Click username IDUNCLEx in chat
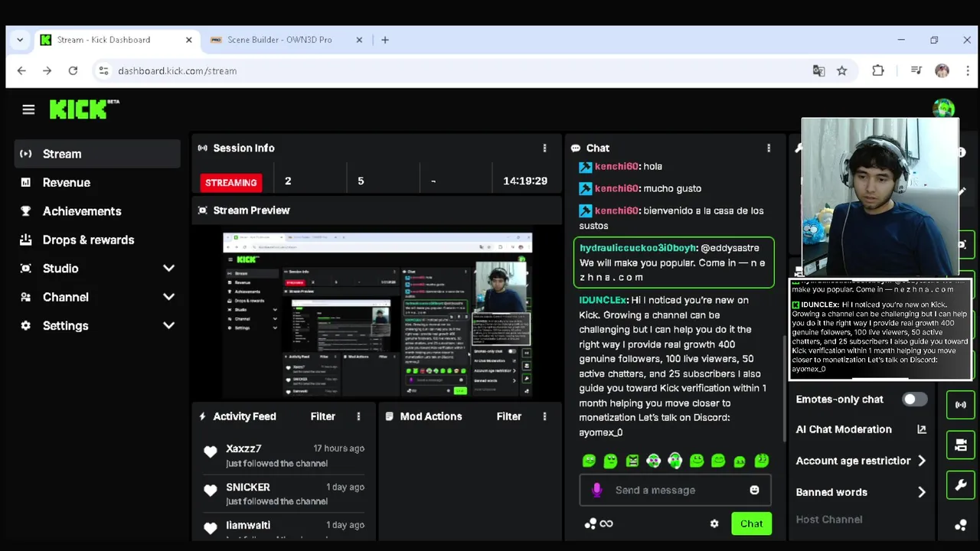This screenshot has height=551, width=980. tap(603, 300)
